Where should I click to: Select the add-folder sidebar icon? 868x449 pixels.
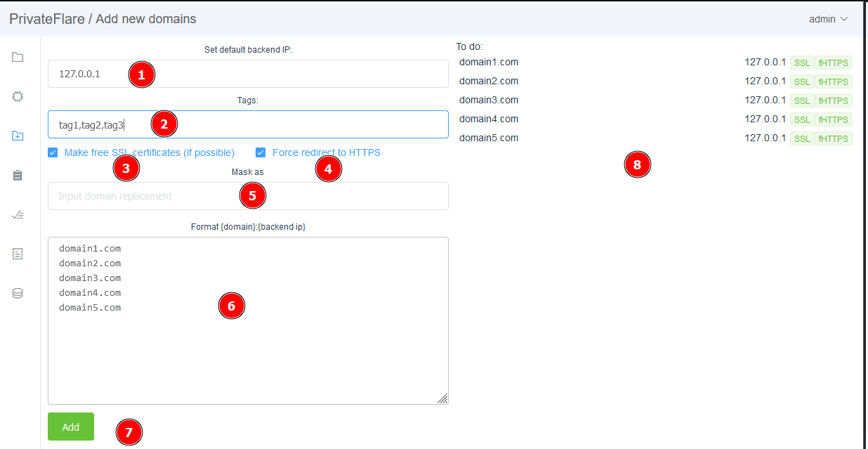[18, 136]
